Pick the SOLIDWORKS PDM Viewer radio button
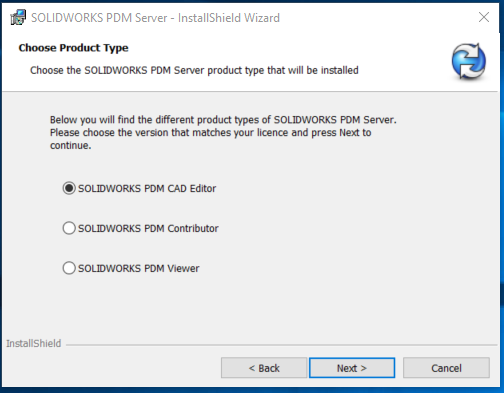The width and height of the screenshot is (504, 393). 69,268
